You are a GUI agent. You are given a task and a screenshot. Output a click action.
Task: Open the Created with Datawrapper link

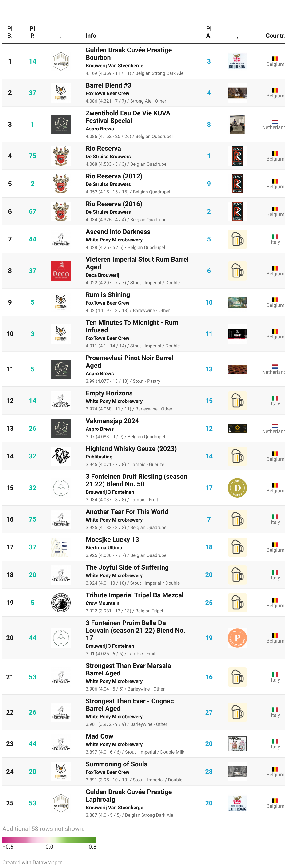pos(32,862)
